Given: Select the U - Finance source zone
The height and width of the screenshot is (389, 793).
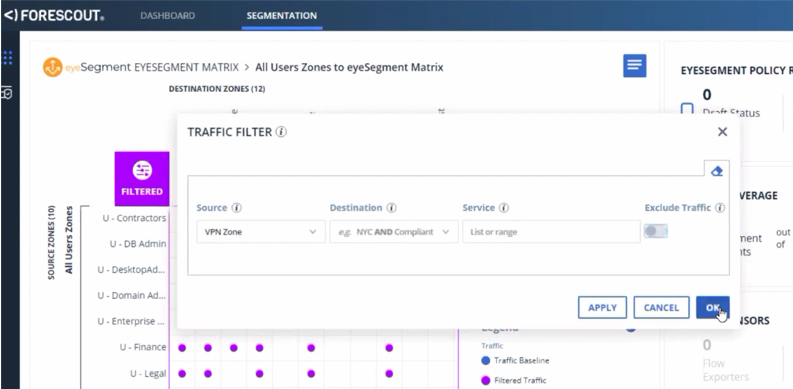Looking at the screenshot, I should click(143, 347).
